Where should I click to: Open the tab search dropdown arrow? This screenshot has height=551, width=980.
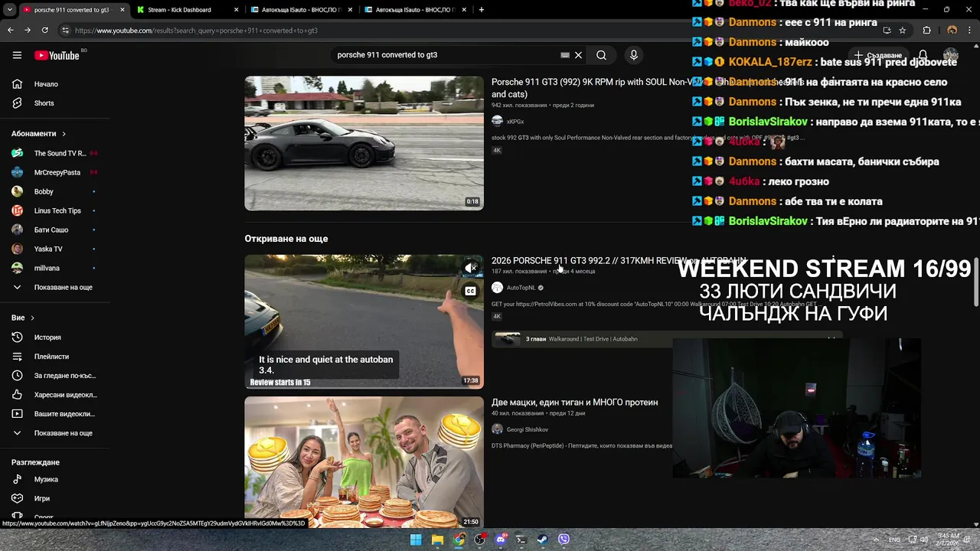9,10
